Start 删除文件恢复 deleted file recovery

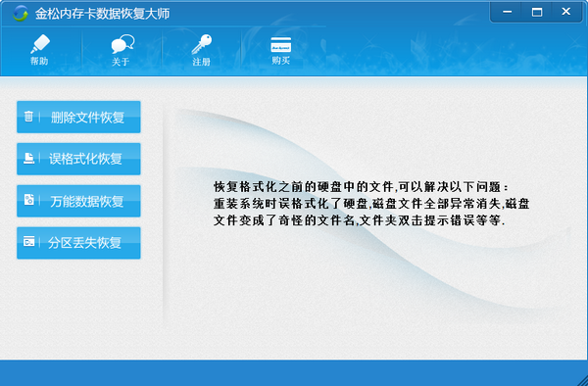point(78,117)
